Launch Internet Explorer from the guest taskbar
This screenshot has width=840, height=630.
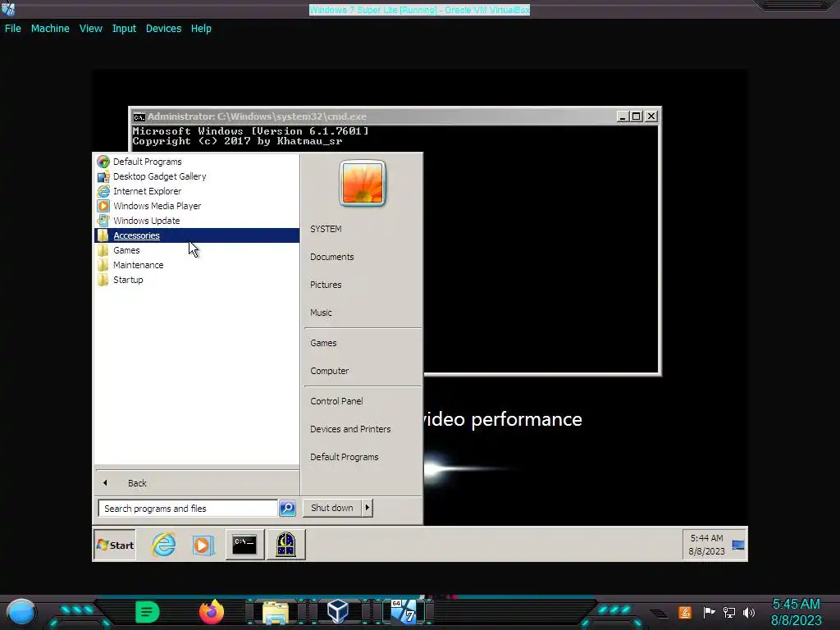[x=163, y=545]
